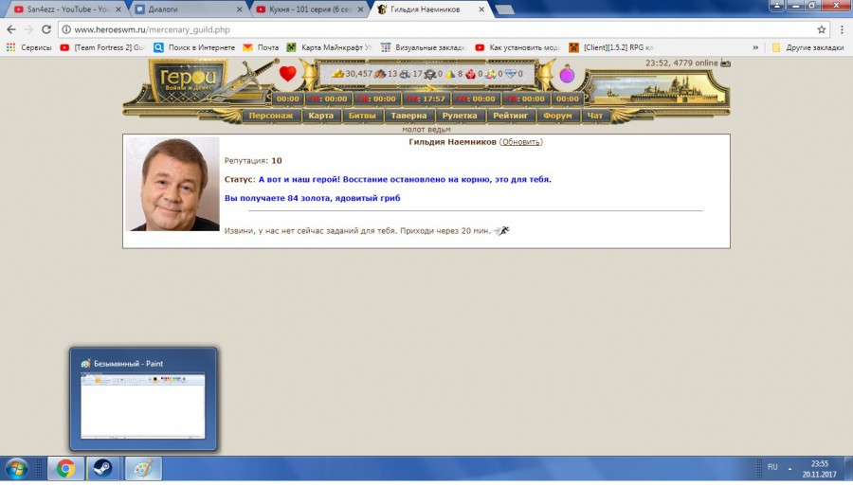Open Steam from the taskbar
Viewport: 853px width, 504px height.
(x=100, y=468)
